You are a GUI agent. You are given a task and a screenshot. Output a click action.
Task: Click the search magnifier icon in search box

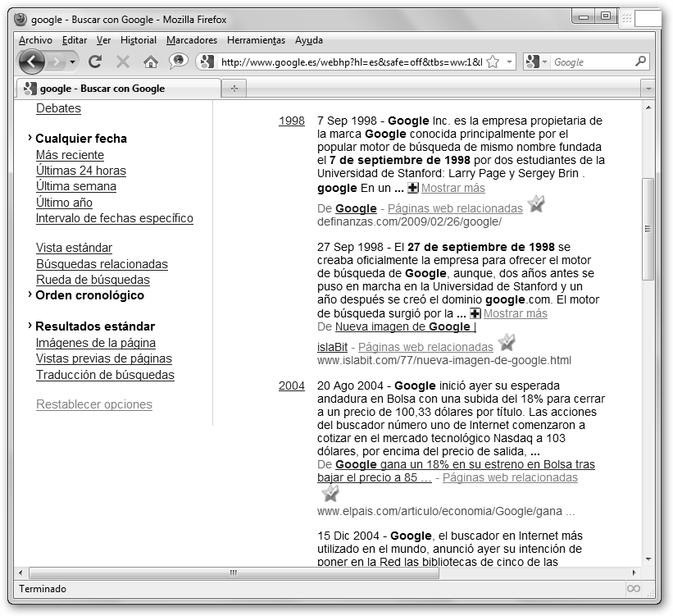pos(640,62)
